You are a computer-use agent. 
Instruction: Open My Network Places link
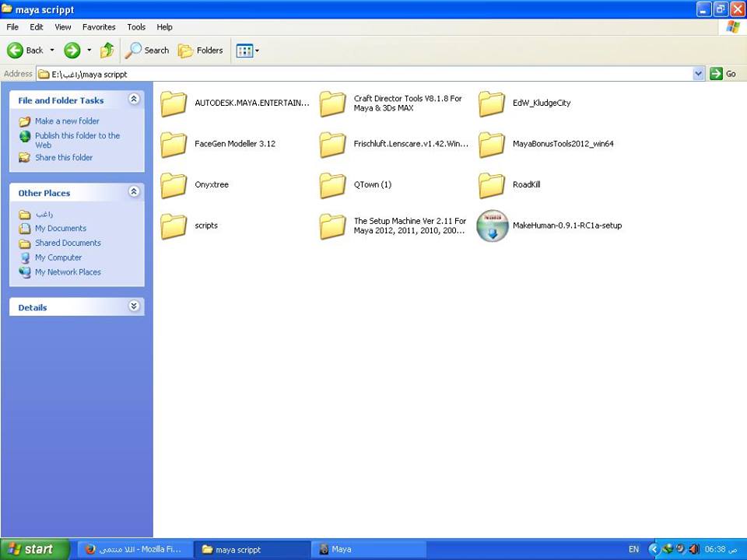[x=68, y=272]
